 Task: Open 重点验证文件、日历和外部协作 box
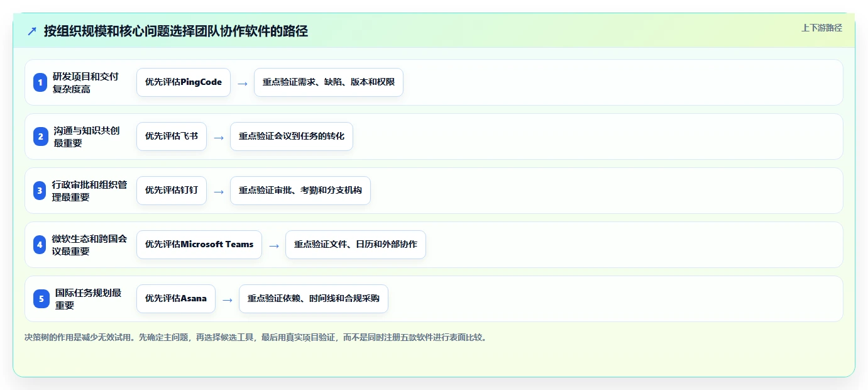(x=356, y=245)
